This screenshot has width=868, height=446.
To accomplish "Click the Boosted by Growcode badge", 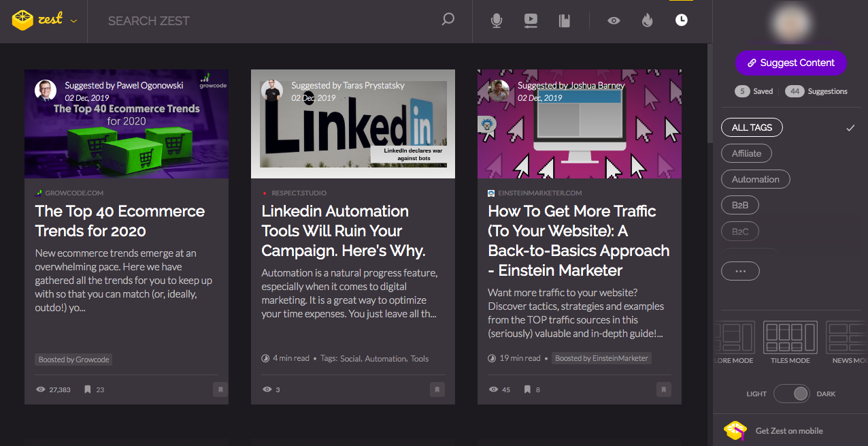I will click(73, 360).
